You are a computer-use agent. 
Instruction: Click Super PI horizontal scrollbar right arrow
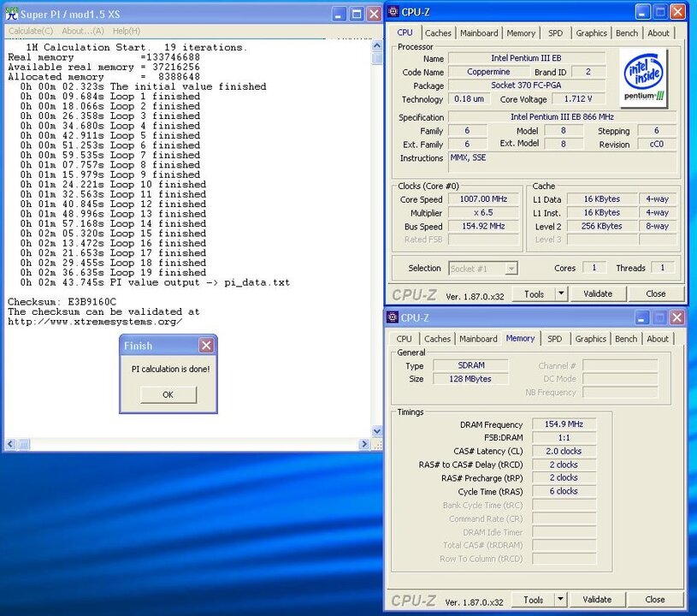[364, 444]
